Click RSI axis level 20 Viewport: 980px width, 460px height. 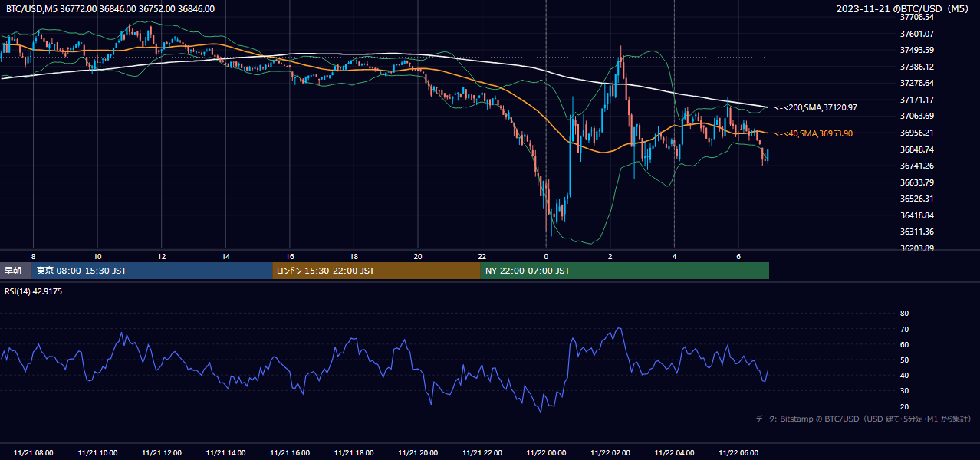[x=904, y=406]
